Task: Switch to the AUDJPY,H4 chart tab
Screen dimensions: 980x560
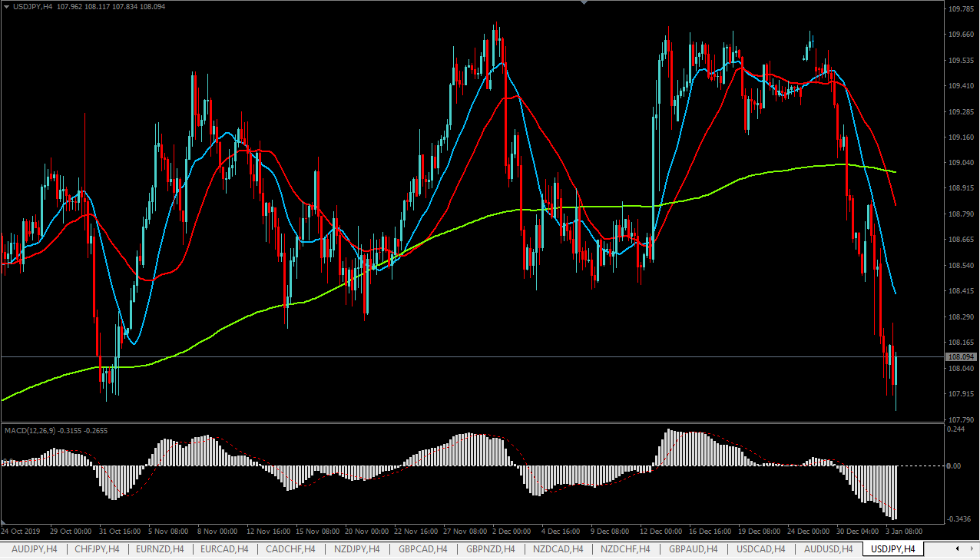Action: (x=35, y=549)
